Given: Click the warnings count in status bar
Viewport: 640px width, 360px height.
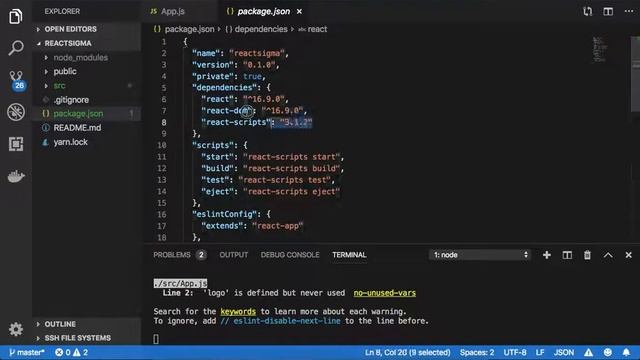Looking at the screenshot, I should click(80, 352).
